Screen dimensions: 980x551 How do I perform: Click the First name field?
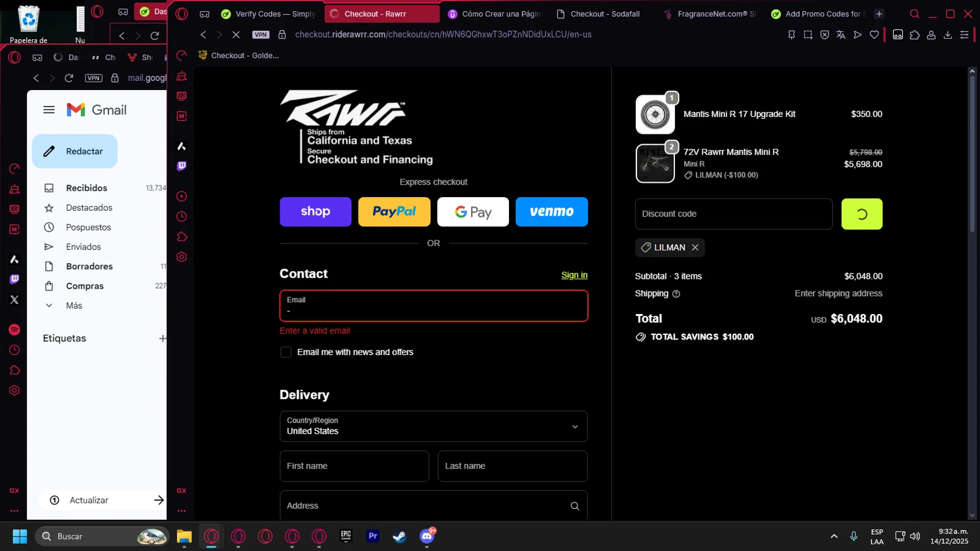pos(354,466)
